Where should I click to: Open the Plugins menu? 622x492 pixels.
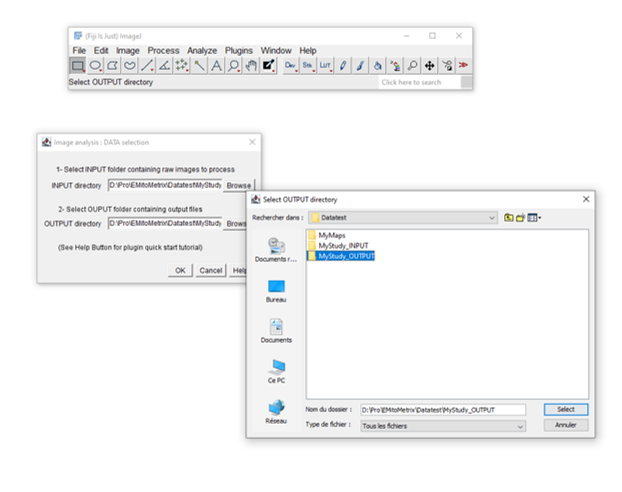(x=239, y=50)
